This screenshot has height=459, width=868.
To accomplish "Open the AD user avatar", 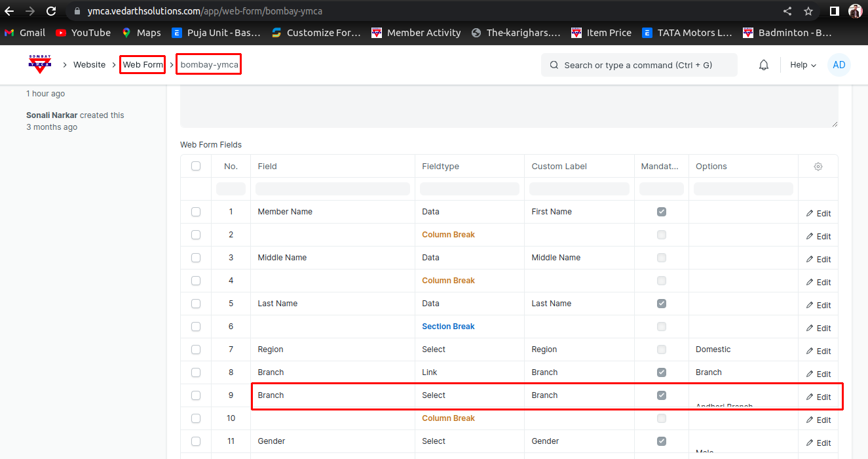I will coord(839,65).
